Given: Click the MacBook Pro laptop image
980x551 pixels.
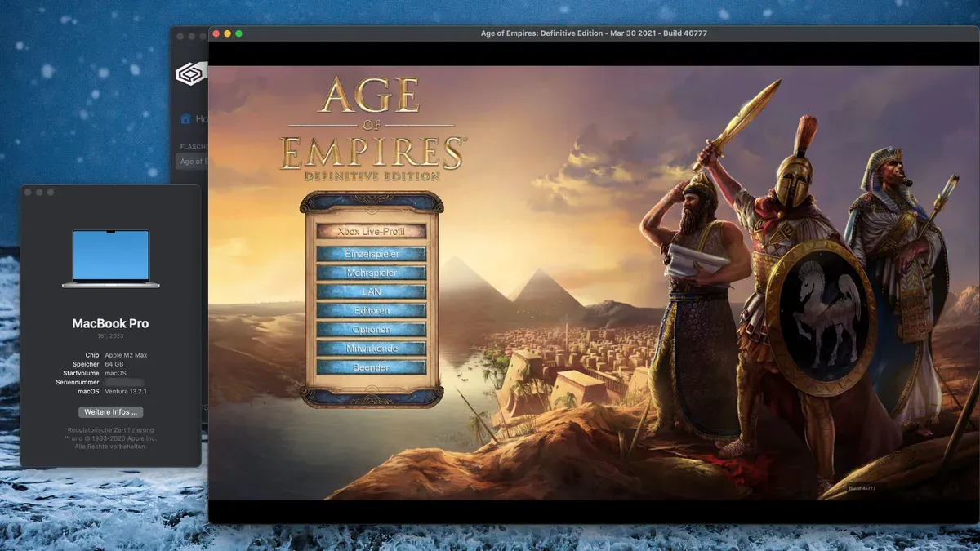Looking at the screenshot, I should tap(110, 258).
